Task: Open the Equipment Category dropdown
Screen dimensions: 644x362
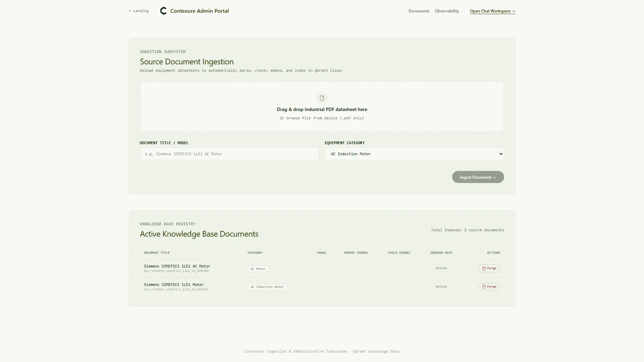Action: pos(414,154)
